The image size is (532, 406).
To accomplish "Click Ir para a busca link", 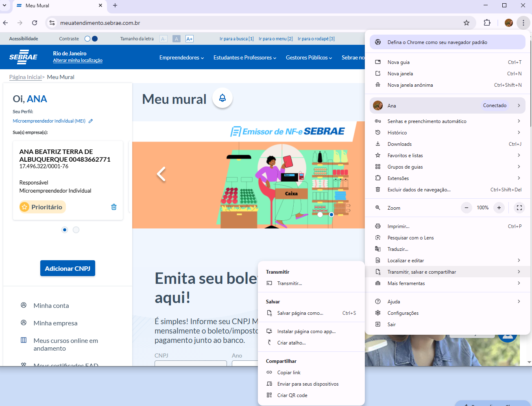I will [x=237, y=39].
